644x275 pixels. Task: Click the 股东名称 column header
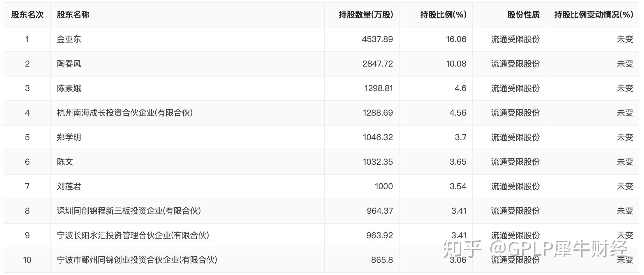pos(73,15)
